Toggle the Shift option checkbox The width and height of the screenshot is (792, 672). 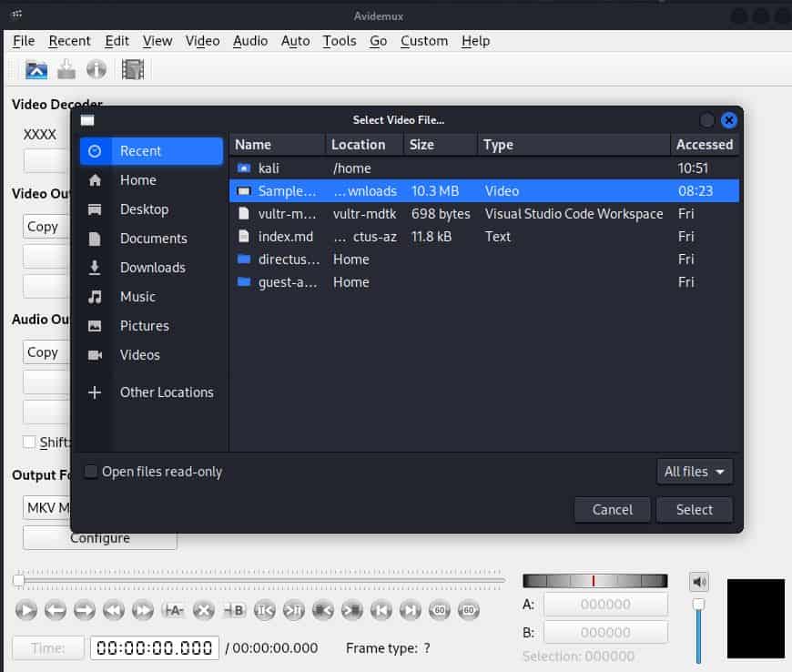[x=28, y=442]
